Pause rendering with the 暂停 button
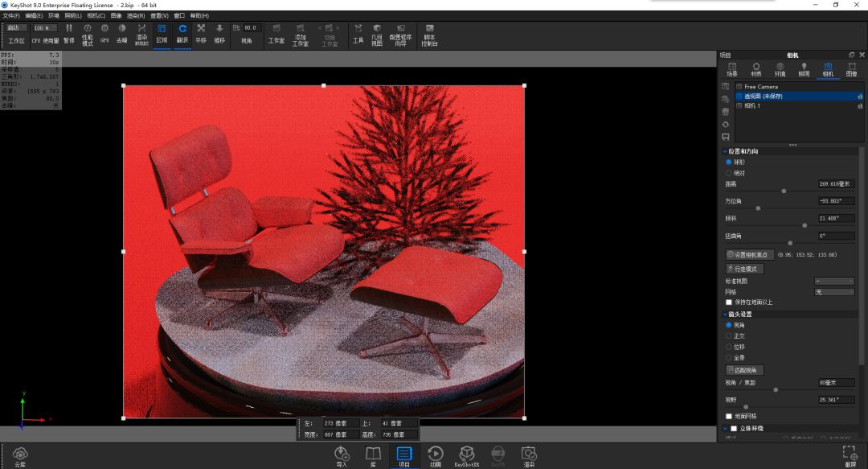The width and height of the screenshot is (868, 469). tap(68, 34)
